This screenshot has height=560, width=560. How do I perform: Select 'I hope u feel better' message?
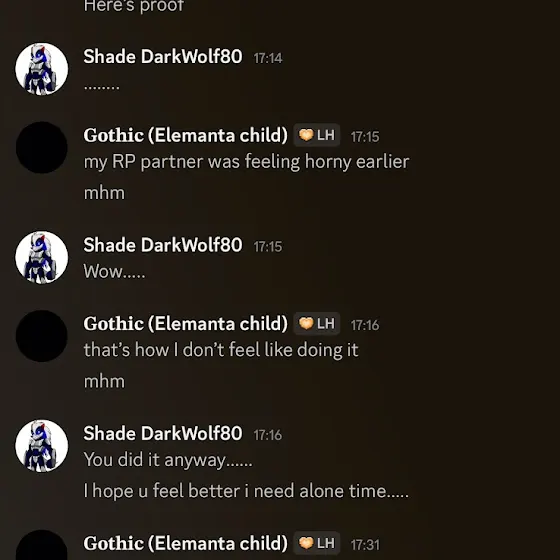[x=246, y=491]
